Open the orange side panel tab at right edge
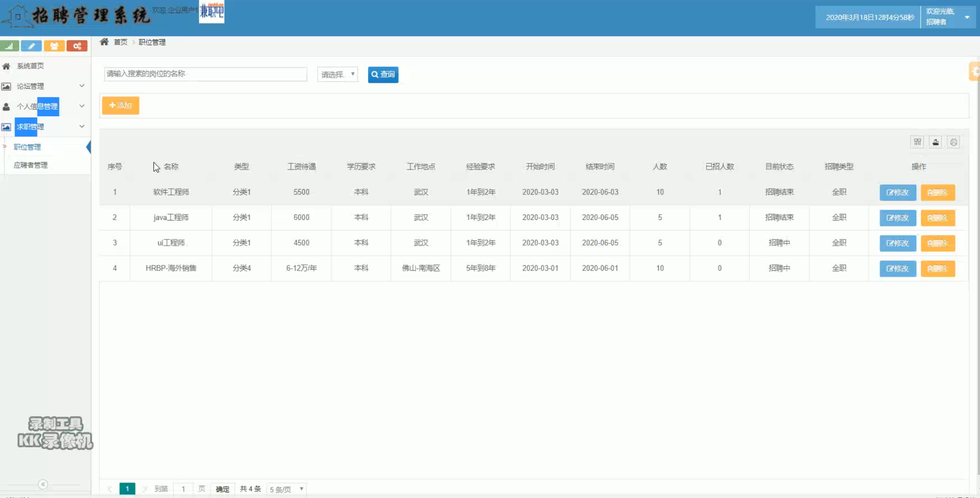 pyautogui.click(x=974, y=71)
